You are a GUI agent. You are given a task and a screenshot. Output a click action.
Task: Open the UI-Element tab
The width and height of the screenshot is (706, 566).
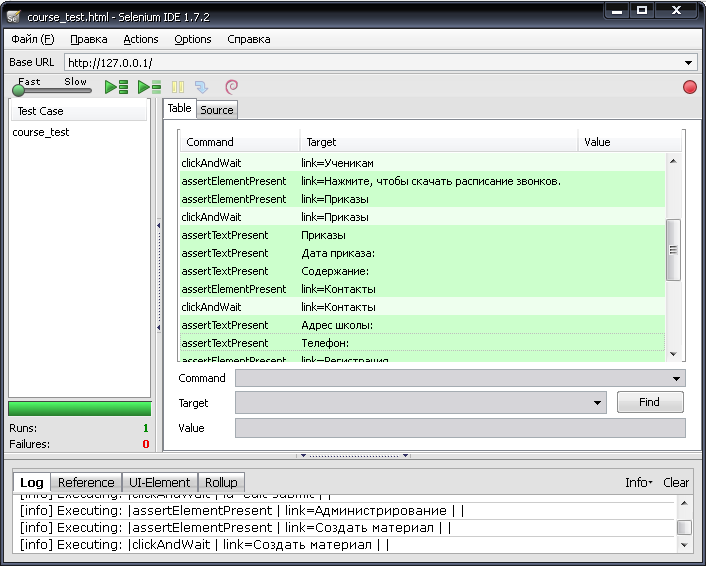[x=159, y=483]
